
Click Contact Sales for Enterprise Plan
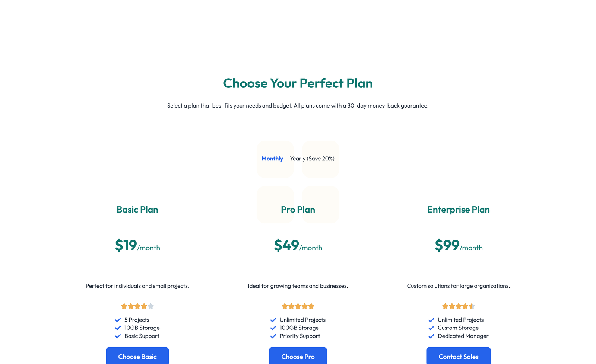pos(458,356)
